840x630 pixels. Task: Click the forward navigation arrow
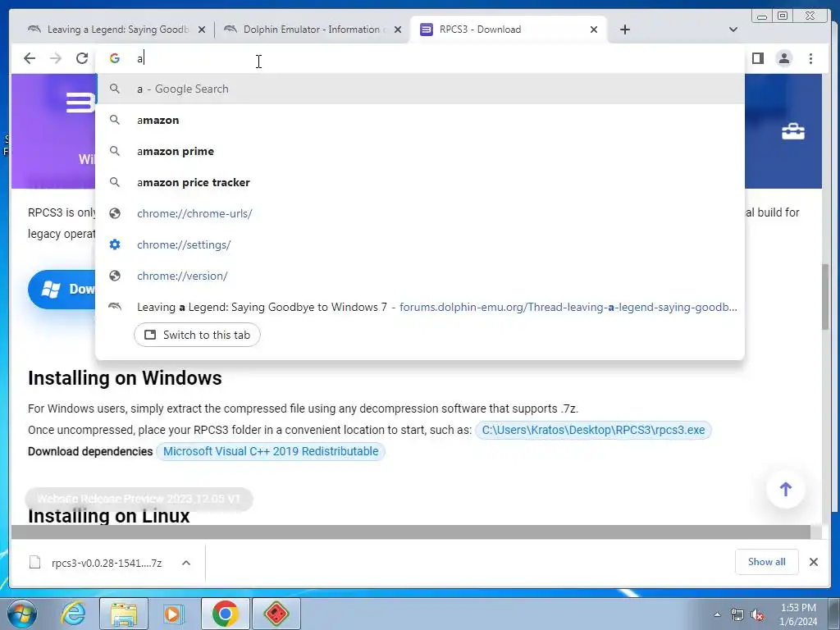(x=56, y=58)
